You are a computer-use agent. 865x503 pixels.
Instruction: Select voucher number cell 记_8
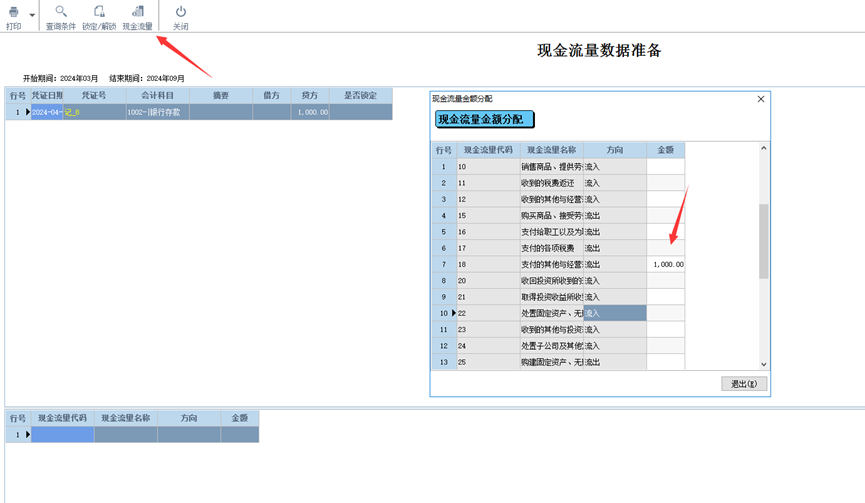coord(94,112)
